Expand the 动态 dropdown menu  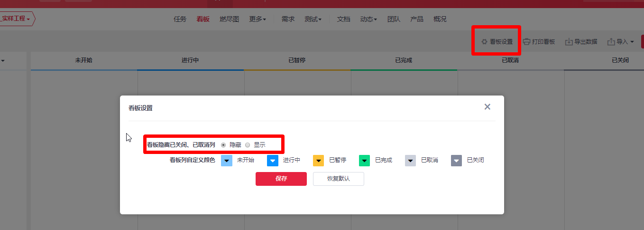tap(368, 19)
